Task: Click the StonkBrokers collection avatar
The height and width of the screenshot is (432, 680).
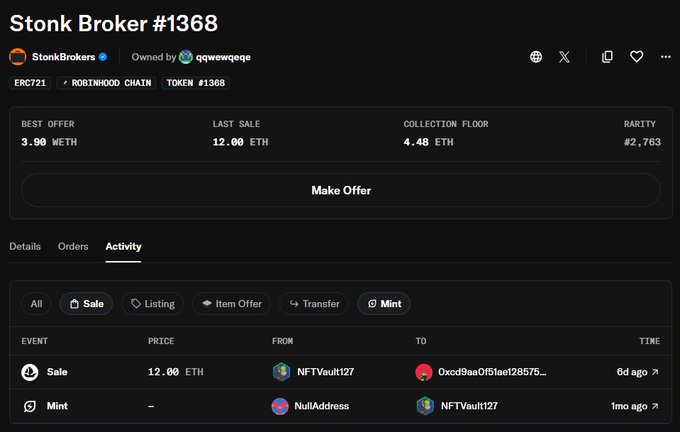Action: [x=18, y=57]
